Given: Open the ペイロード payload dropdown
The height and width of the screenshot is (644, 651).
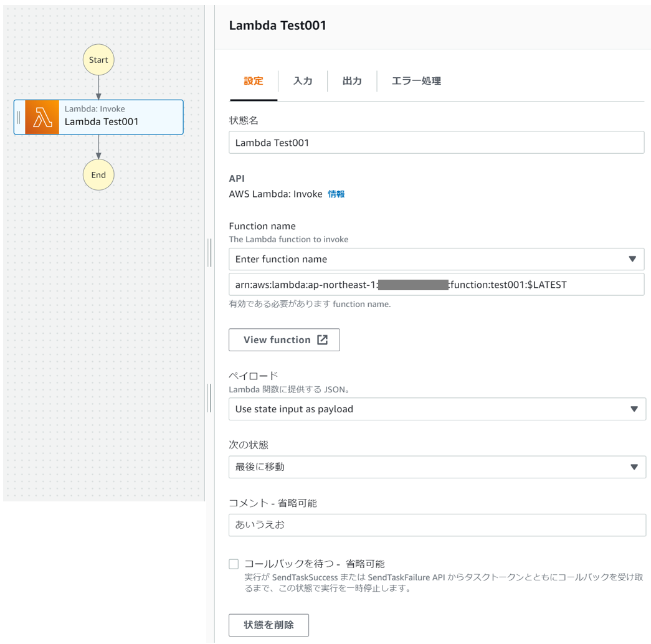Looking at the screenshot, I should (x=633, y=409).
